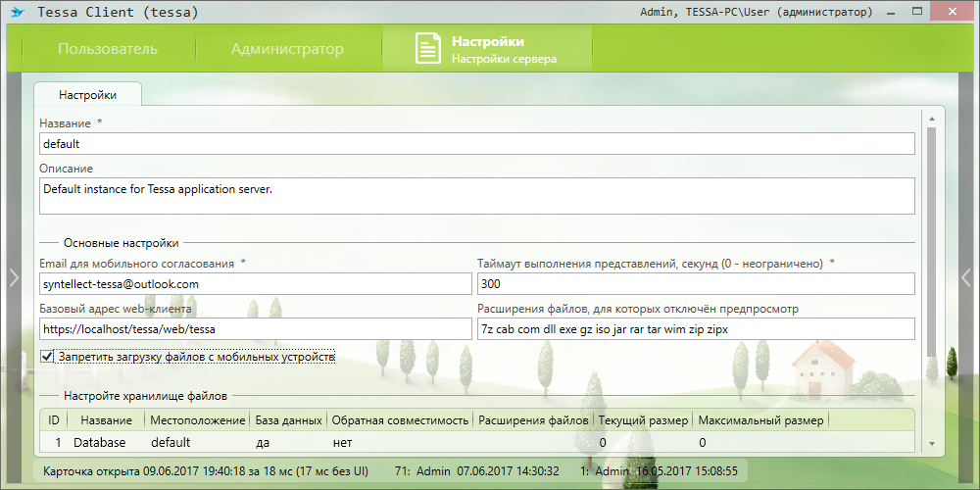Click the 'нет' cell in the Database row
Viewport: 980px width, 490px height.
(x=342, y=443)
